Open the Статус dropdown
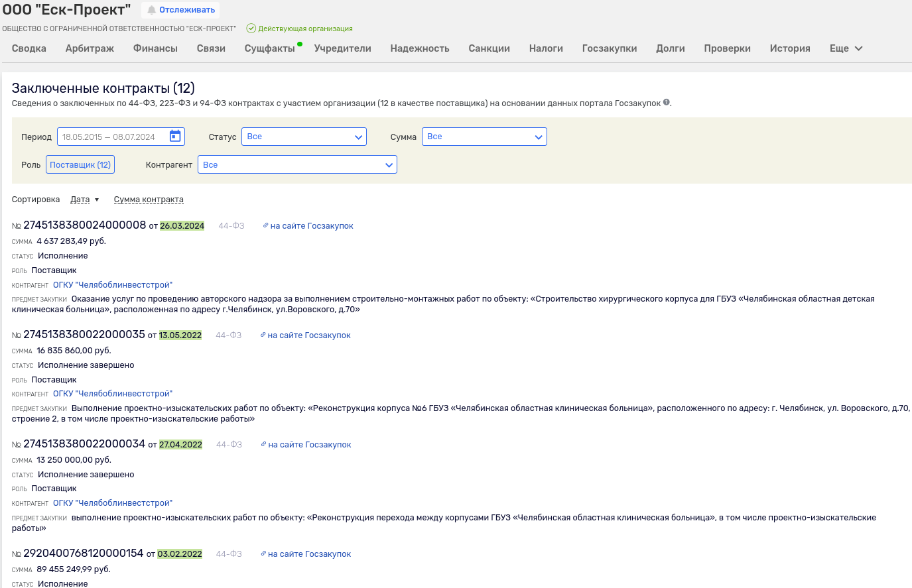 tap(304, 137)
